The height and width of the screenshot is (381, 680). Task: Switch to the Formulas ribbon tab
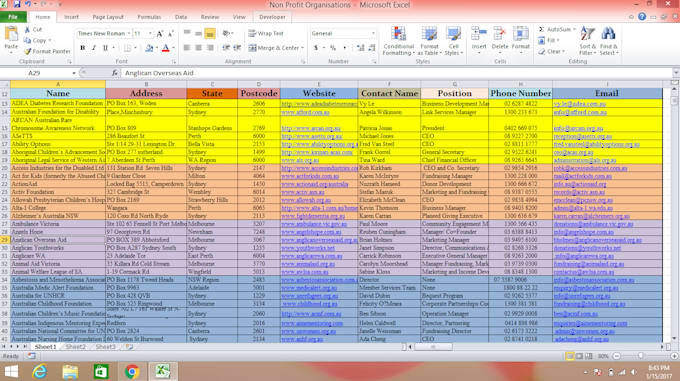tap(149, 17)
